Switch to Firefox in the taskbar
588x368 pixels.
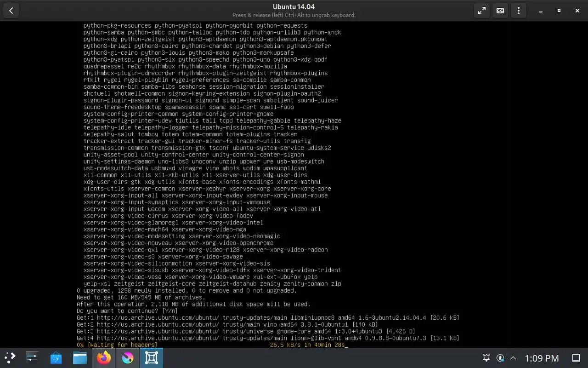tap(104, 358)
